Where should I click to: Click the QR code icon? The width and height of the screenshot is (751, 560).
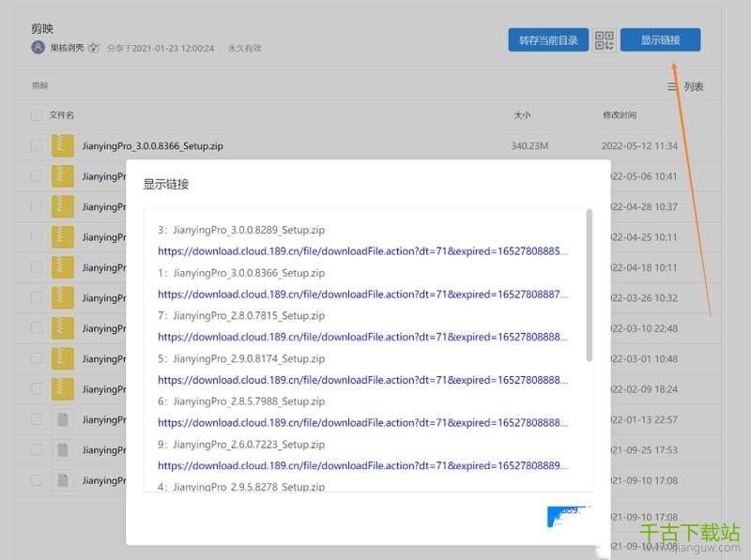605,40
